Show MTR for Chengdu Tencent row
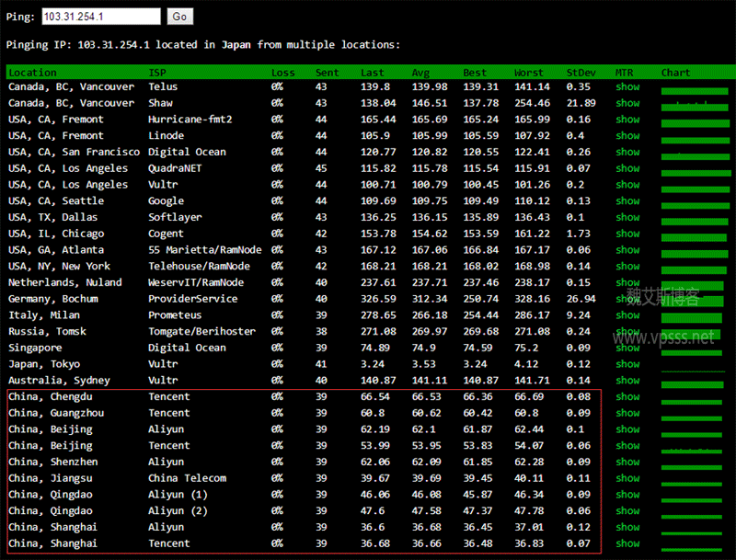The image size is (736, 560). (x=627, y=397)
